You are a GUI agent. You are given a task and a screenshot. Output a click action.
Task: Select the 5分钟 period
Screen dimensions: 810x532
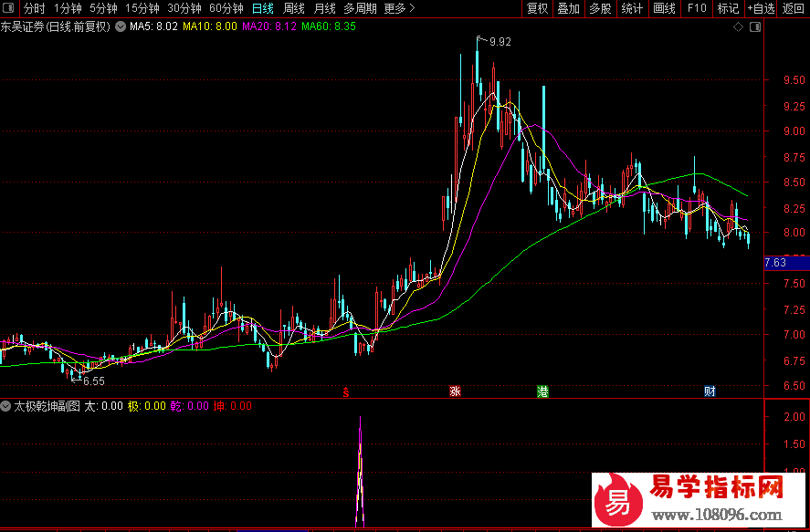(103, 8)
